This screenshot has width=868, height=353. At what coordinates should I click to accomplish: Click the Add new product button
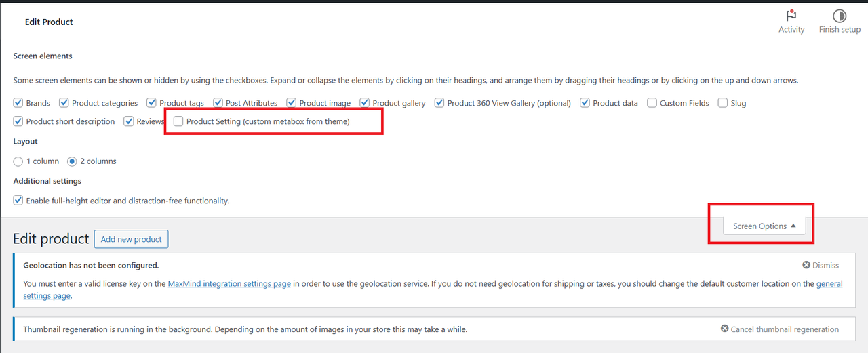tap(131, 239)
